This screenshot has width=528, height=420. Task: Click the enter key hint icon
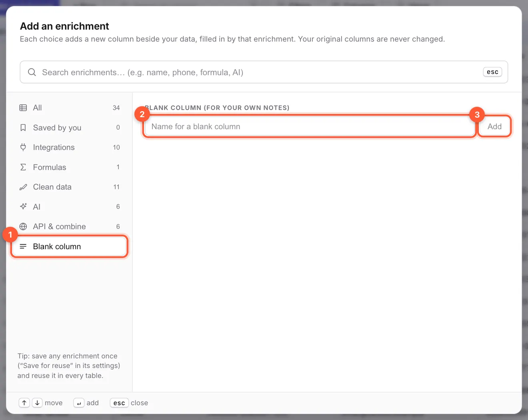pyautogui.click(x=79, y=403)
